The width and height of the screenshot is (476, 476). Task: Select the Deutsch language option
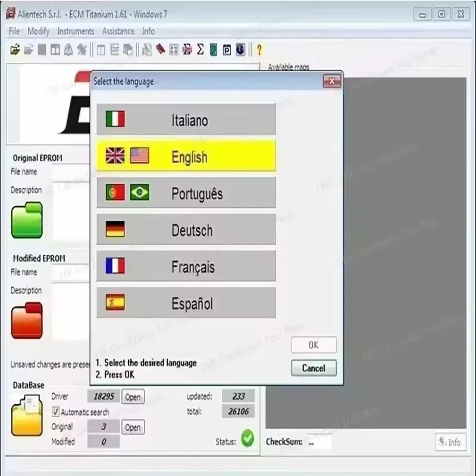pos(186,230)
